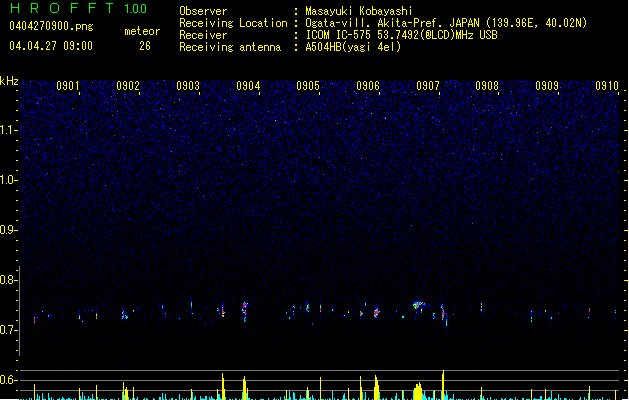Image resolution: width=629 pixels, height=400 pixels.
Task: Click the 0908 time marker
Action: 487,86
